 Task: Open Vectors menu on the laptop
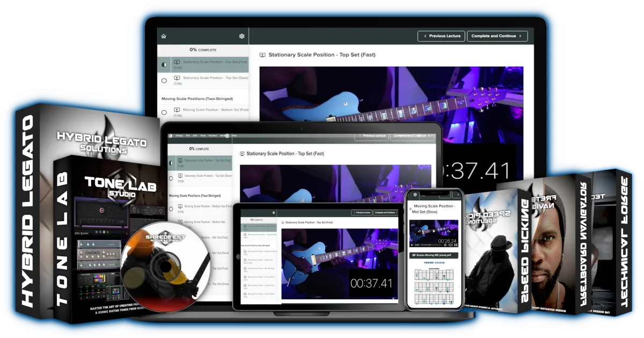click(x=213, y=135)
